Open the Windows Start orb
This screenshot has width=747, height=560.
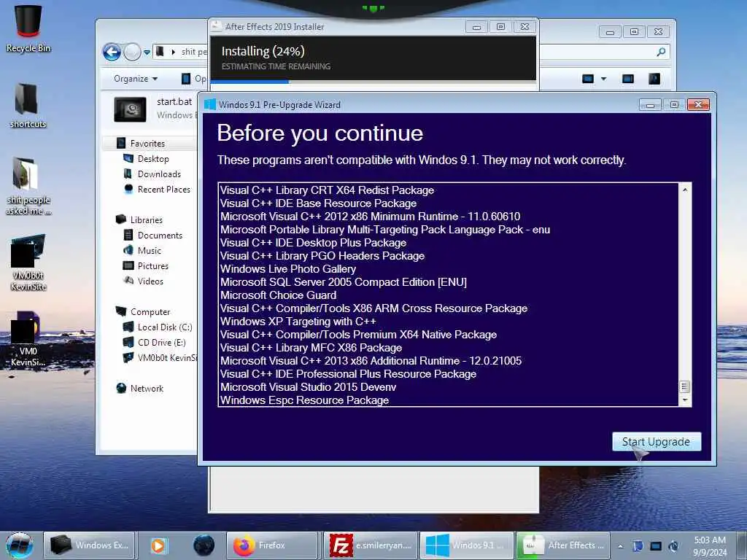click(x=20, y=545)
